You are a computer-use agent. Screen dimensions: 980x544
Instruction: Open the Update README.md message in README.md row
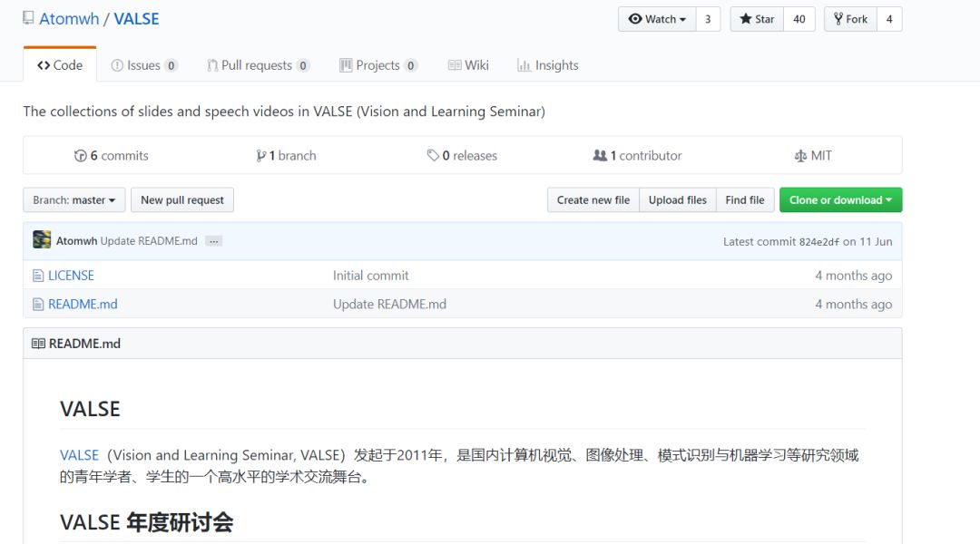389,304
